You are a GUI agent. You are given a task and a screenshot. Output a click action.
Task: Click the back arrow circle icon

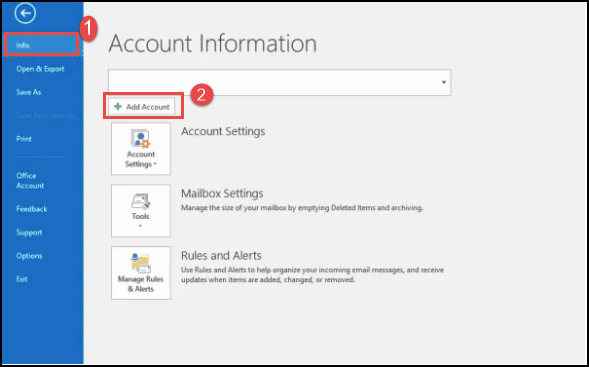tap(25, 14)
